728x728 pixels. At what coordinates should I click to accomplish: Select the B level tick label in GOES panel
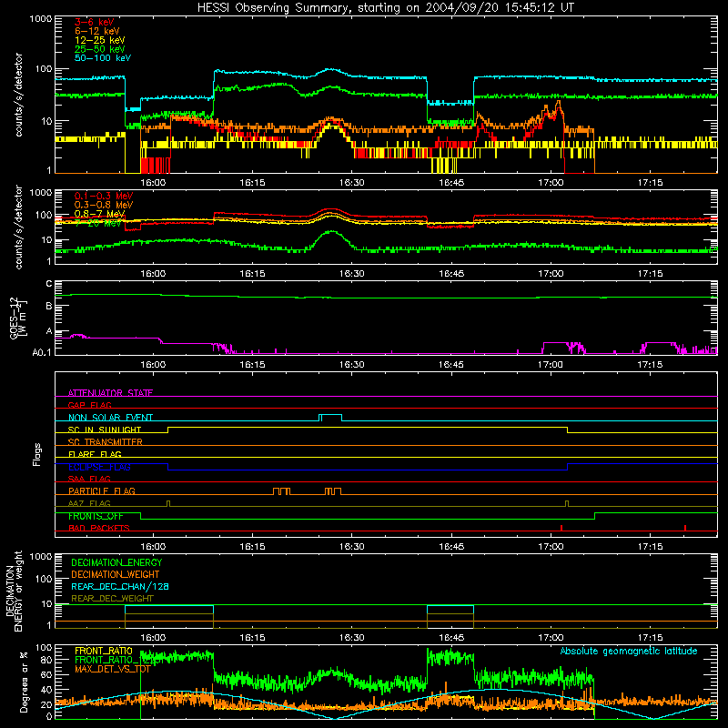[x=49, y=307]
